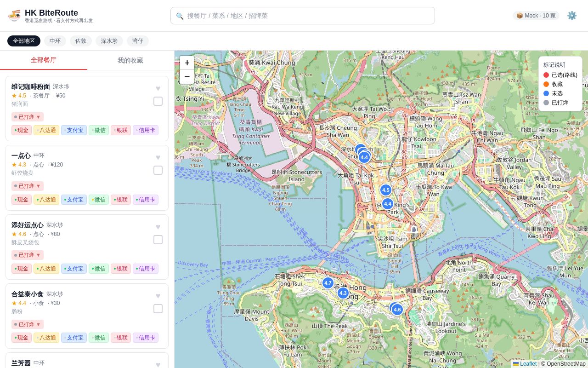Click the 标记说明 legend heading
Screen dimensions: 588x368
[554, 65]
